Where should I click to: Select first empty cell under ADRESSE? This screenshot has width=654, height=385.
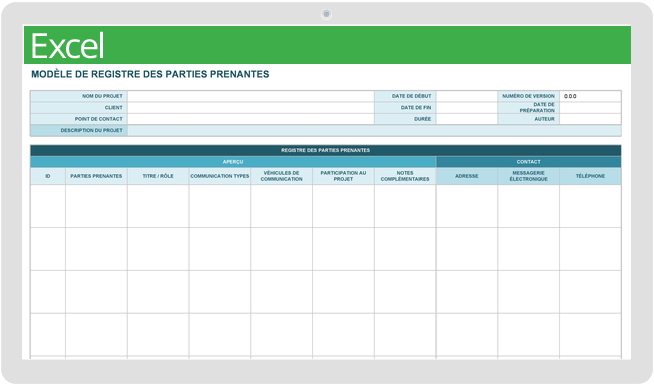pos(467,206)
